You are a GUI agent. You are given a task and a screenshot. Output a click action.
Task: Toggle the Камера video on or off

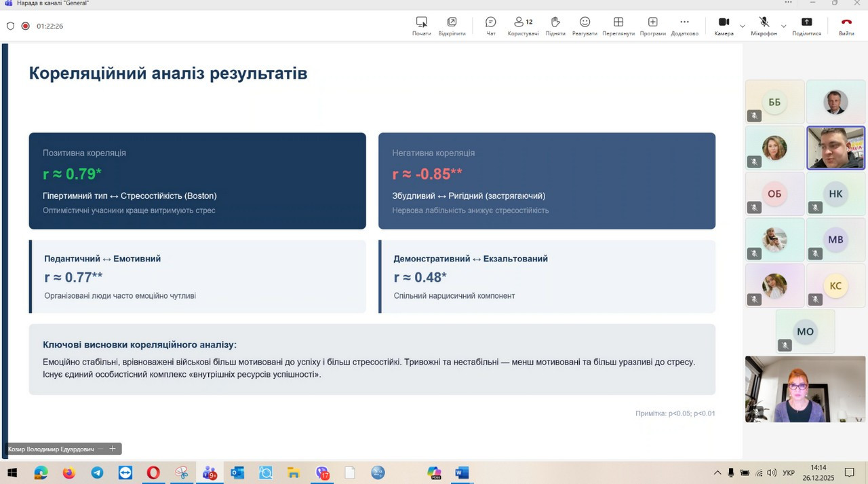[724, 26]
